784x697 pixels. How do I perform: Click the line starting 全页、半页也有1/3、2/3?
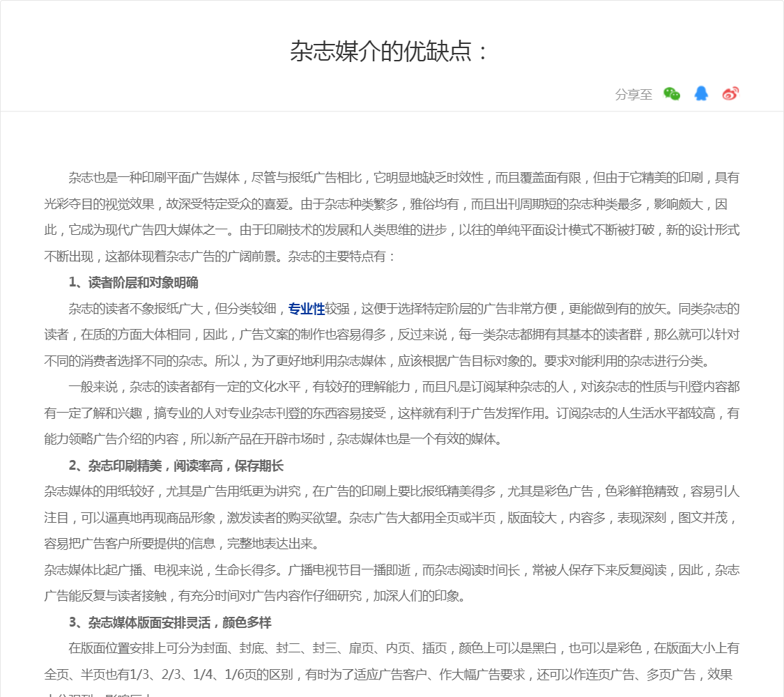coord(388,675)
